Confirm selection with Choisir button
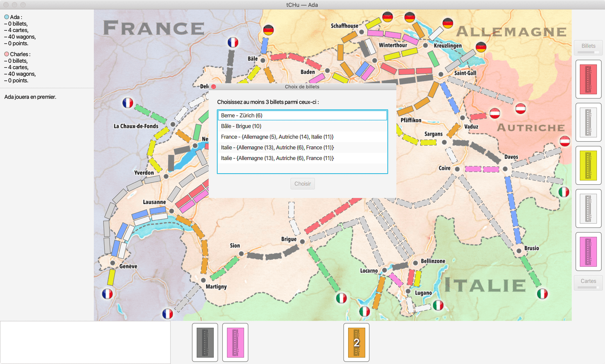This screenshot has width=605, height=364. point(302,183)
